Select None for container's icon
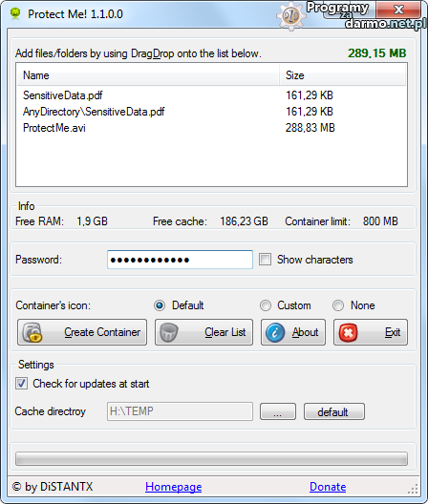This screenshot has width=428, height=504. pos(338,305)
